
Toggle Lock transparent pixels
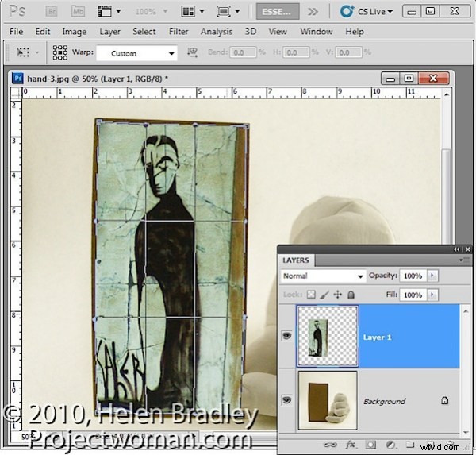coord(311,295)
